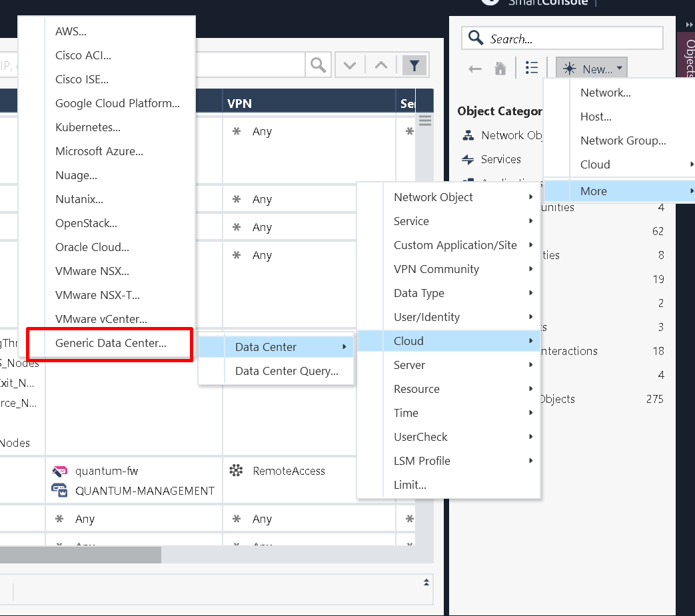Expand the Resource submenu
The image size is (695, 616).
448,389
